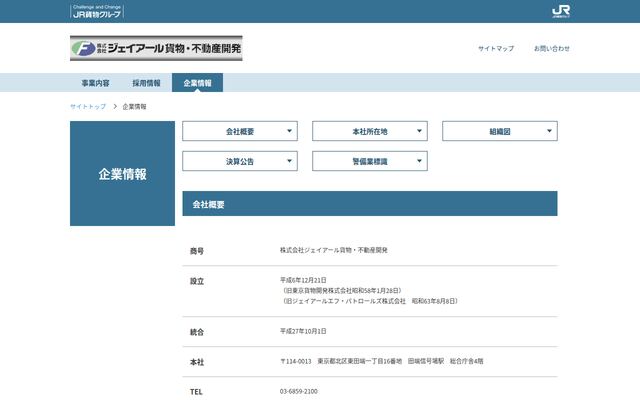Screen dimensions: 640x400
Task: Open the ジェイアール貨物・不動産開発 company logo
Action: click(x=156, y=48)
